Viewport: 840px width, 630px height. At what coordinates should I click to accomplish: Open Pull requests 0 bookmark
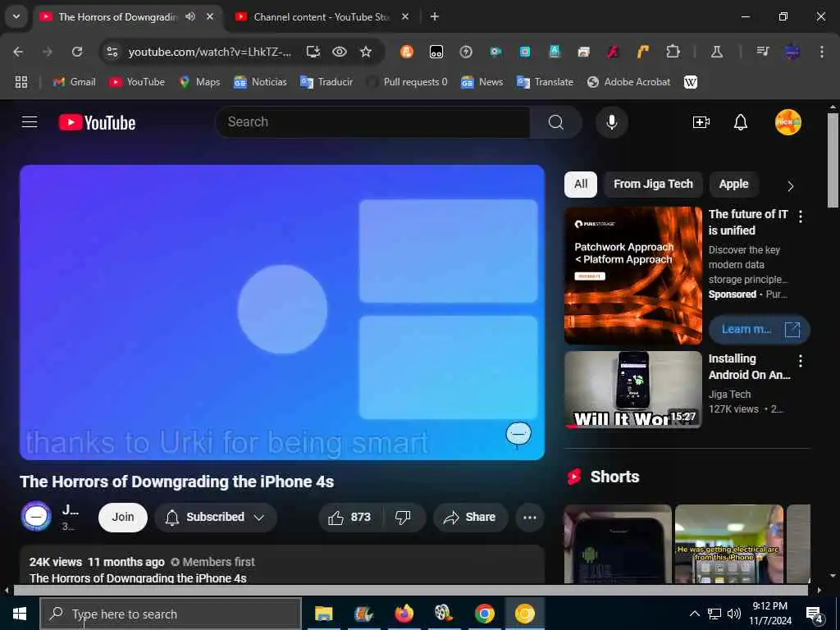407,82
